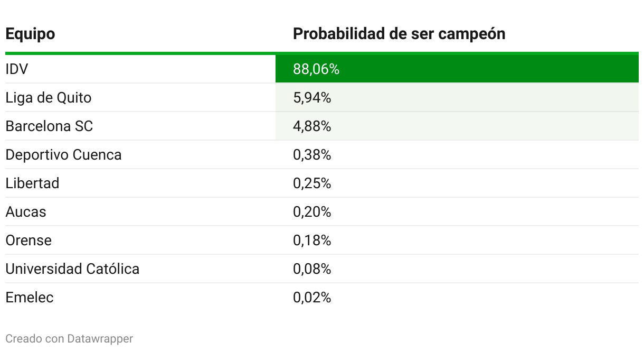
Task: Open the Creado con Datawrapper link
Action: click(x=69, y=338)
